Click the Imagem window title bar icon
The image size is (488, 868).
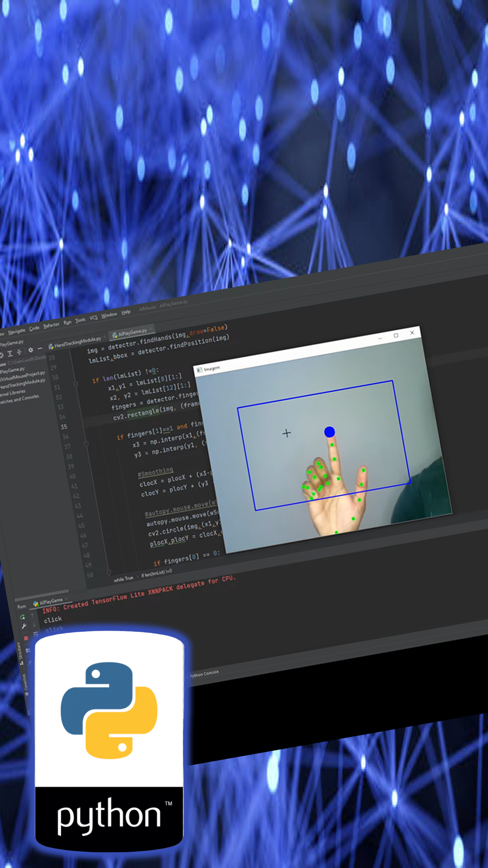[x=199, y=370]
